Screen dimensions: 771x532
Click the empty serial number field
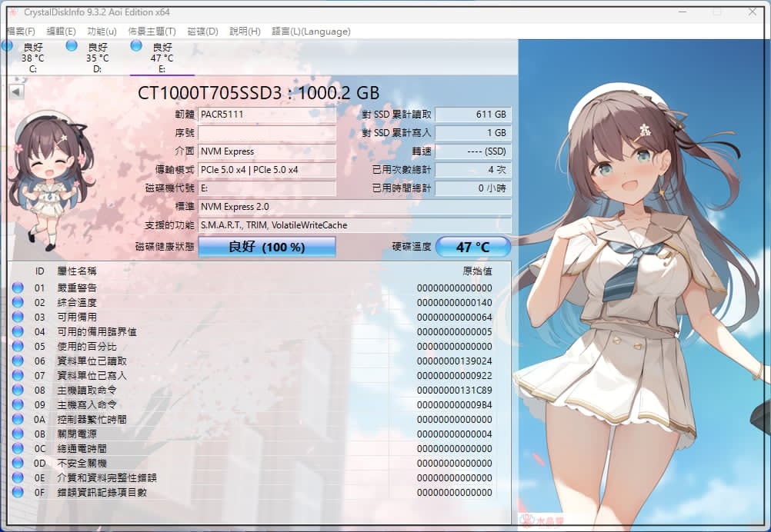pyautogui.click(x=267, y=133)
